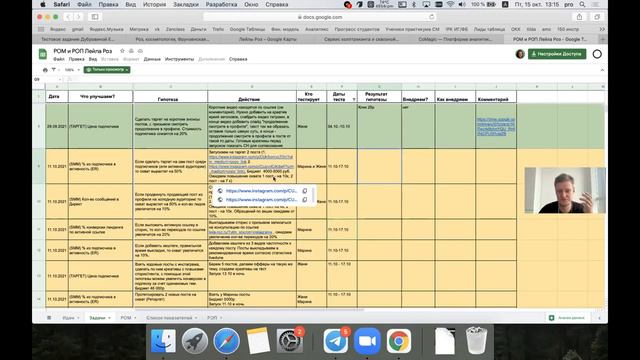Click the docs.google.com address bar

click(320, 17)
